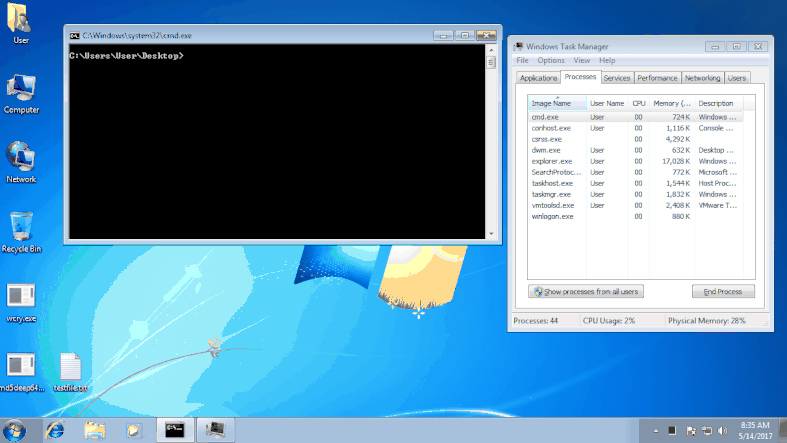Image resolution: width=787 pixels, height=443 pixels.
Task: Click the network tray icon
Action: [707, 431]
